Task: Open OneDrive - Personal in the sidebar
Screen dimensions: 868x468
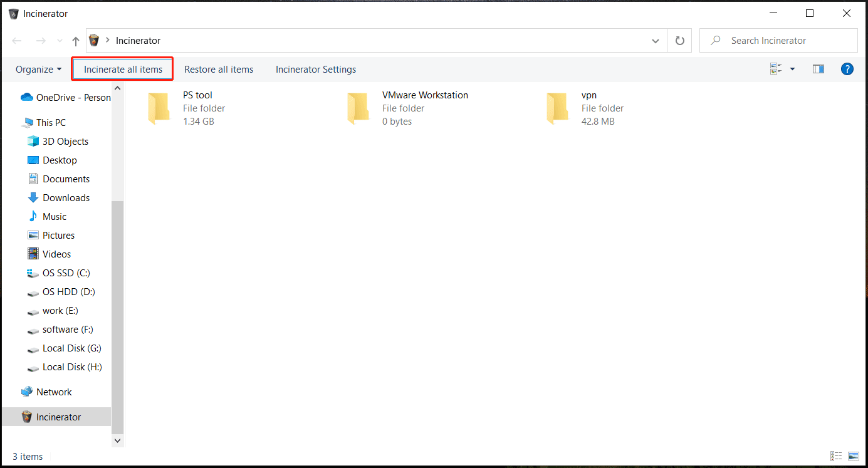Action: pos(65,98)
